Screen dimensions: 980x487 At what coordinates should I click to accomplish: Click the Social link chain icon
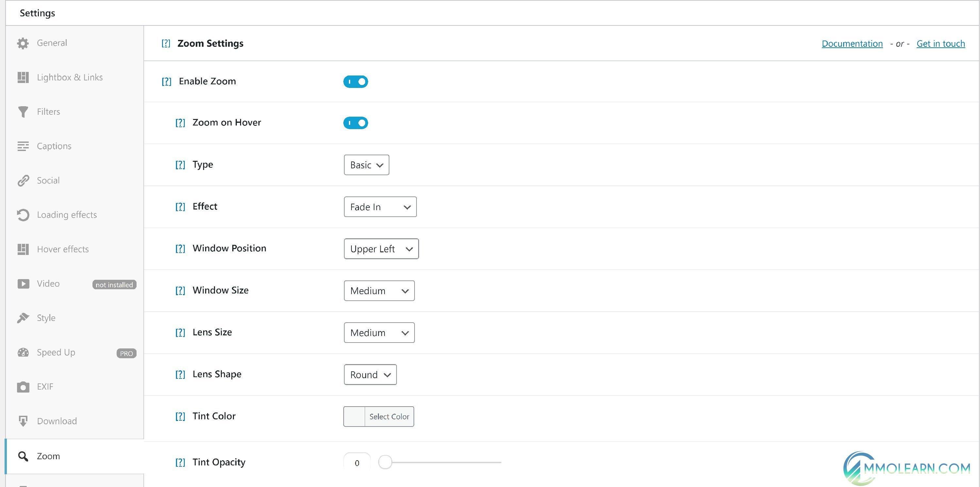click(x=23, y=180)
